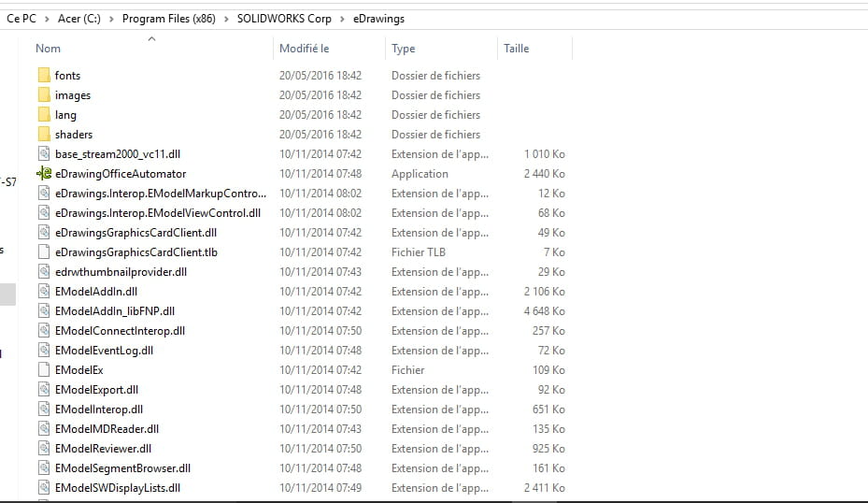Click icon of EModelSWDisplayLists.dll

pyautogui.click(x=44, y=487)
